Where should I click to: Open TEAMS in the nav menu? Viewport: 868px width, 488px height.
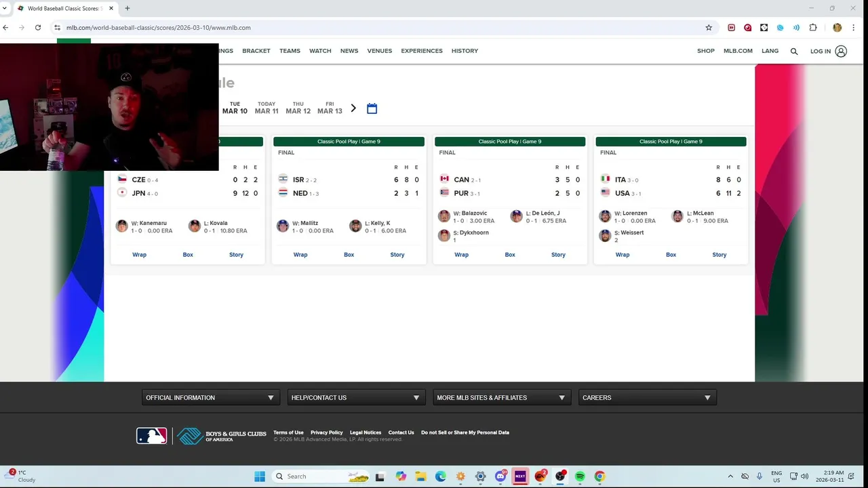point(290,51)
